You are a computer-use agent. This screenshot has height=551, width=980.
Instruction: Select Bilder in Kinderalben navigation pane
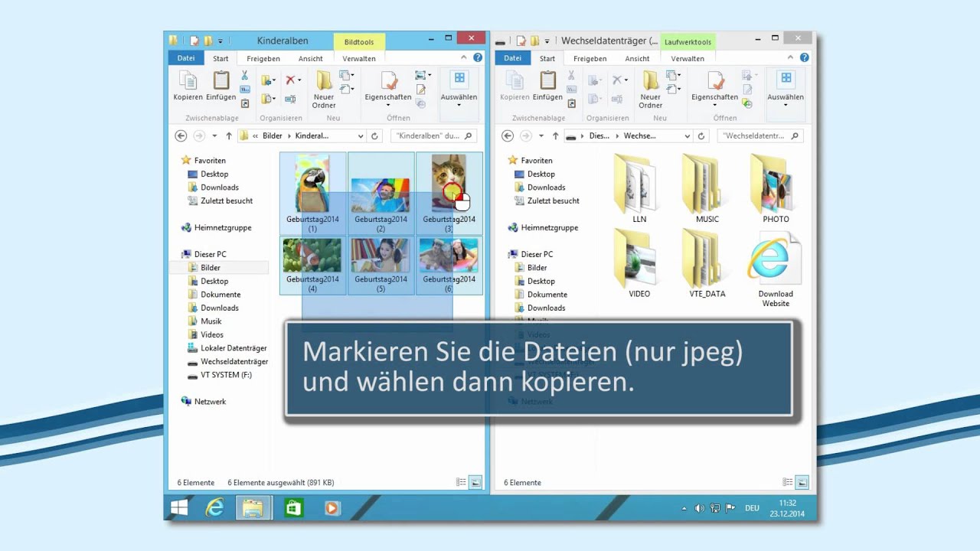click(211, 268)
